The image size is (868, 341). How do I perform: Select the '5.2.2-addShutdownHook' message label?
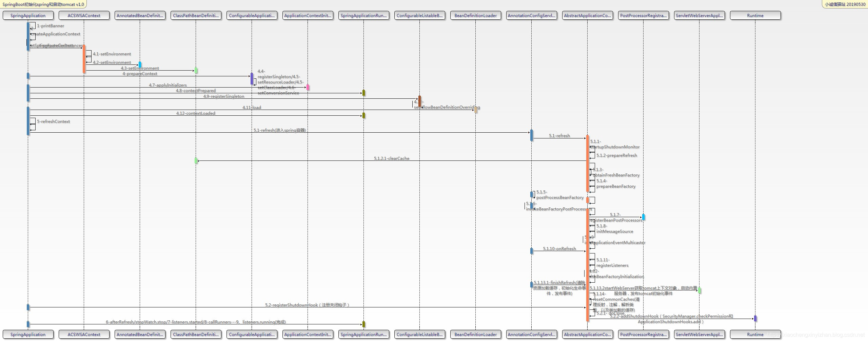(x=671, y=319)
